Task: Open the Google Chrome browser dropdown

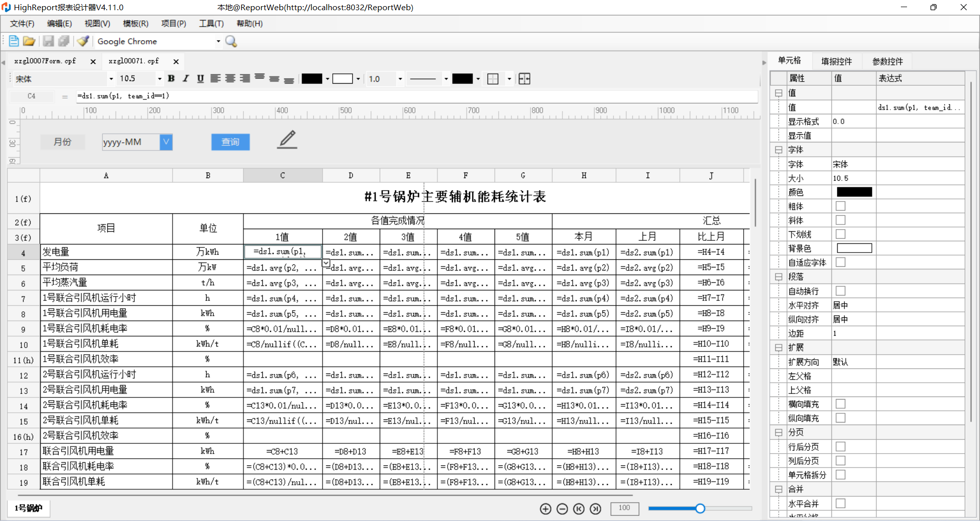Action: click(218, 41)
